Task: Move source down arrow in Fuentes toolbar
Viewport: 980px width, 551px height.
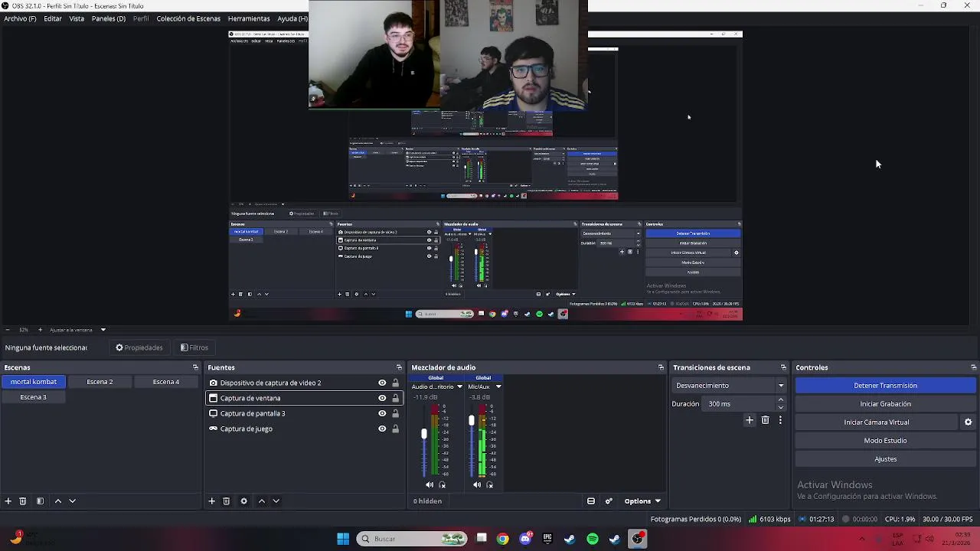Action: click(276, 501)
